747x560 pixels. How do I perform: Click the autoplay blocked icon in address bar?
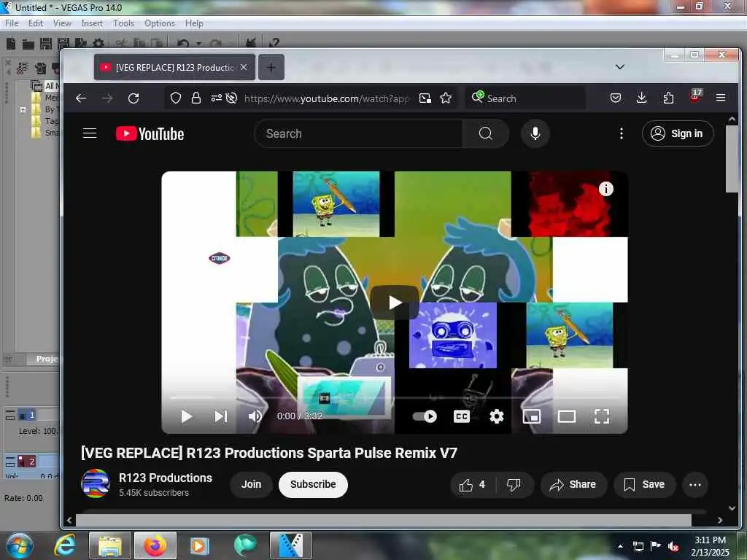pos(231,98)
